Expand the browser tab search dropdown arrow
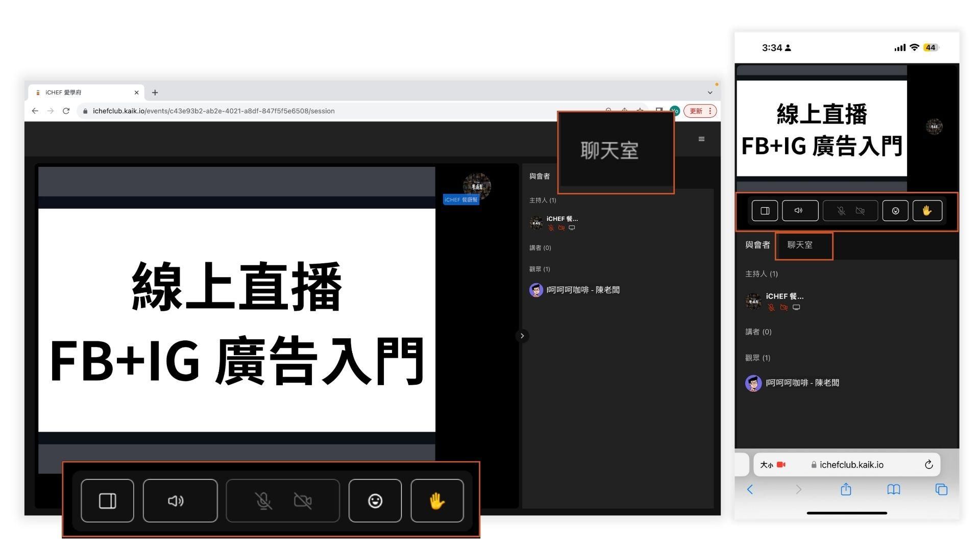The image size is (980, 551). [709, 92]
